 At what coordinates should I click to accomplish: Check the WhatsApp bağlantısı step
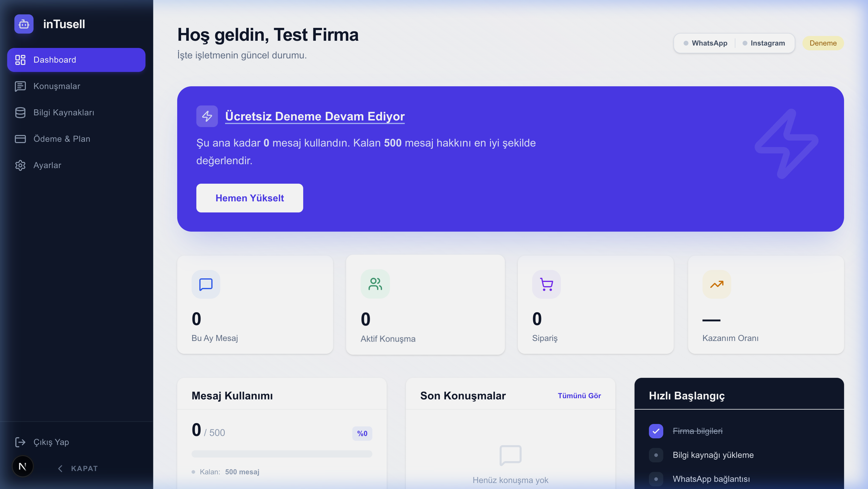[656, 479]
